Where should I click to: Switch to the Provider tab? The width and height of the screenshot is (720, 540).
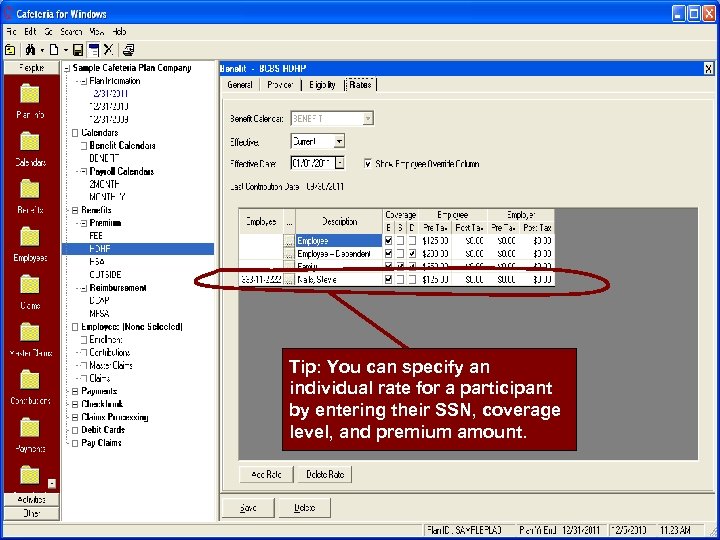(280, 85)
